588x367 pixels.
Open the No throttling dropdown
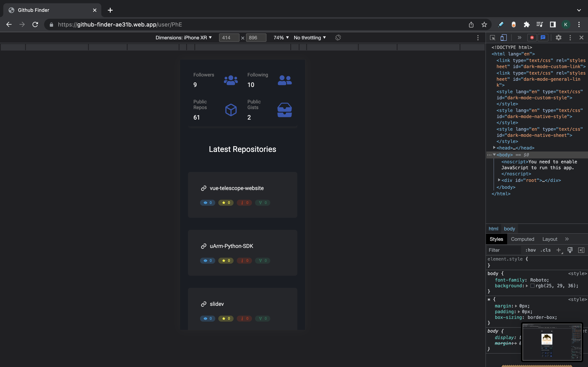[310, 37]
